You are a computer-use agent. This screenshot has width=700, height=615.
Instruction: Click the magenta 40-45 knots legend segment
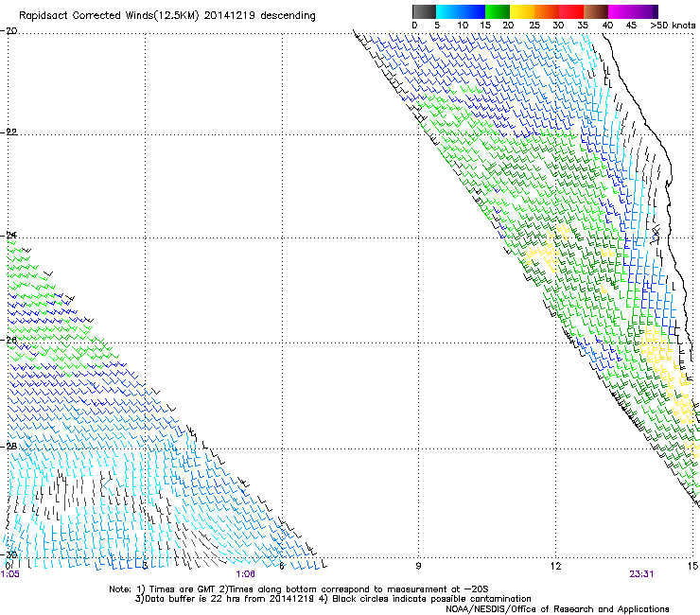click(621, 11)
